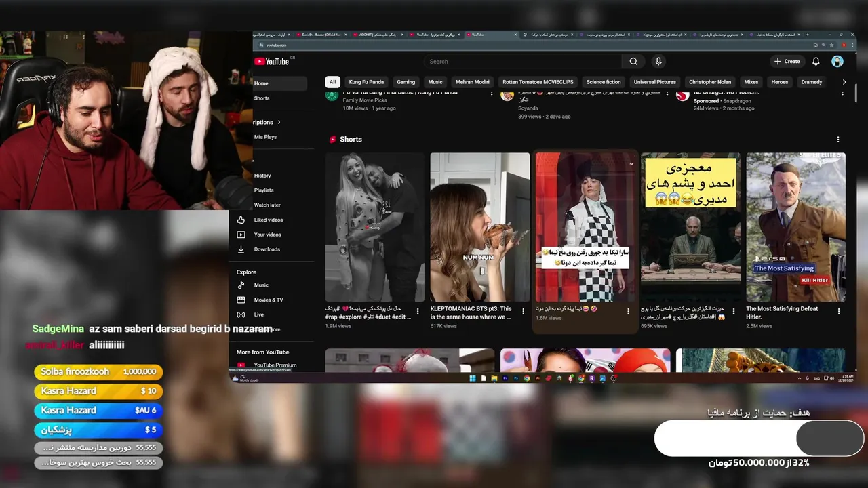
Task: Open the checkered-dress woman Short
Action: click(x=585, y=227)
